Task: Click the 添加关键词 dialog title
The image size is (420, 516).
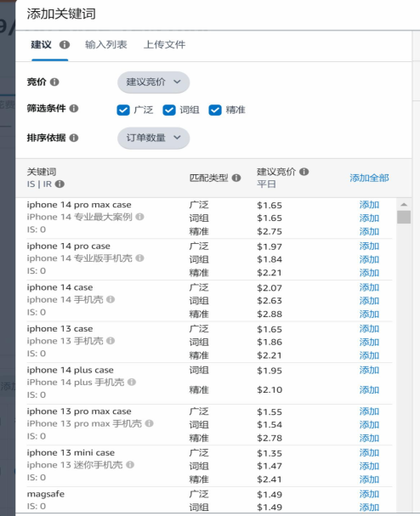Action: (x=61, y=14)
